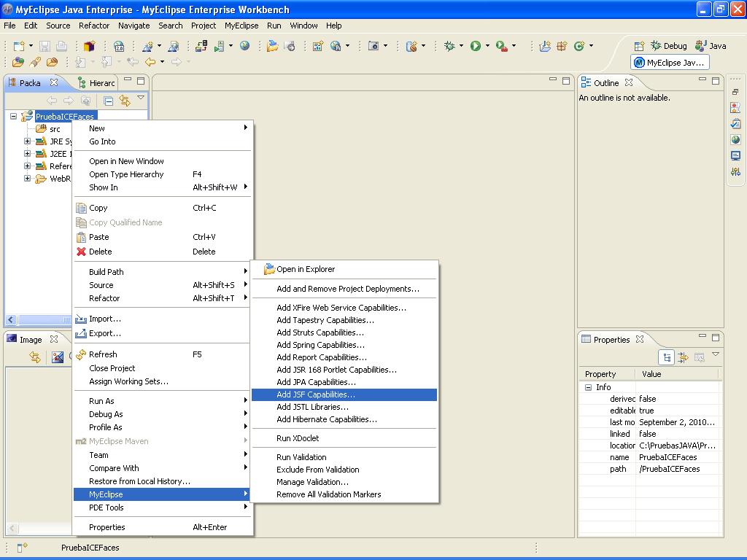Click the MyEclipse Java perspective button

coord(670,63)
